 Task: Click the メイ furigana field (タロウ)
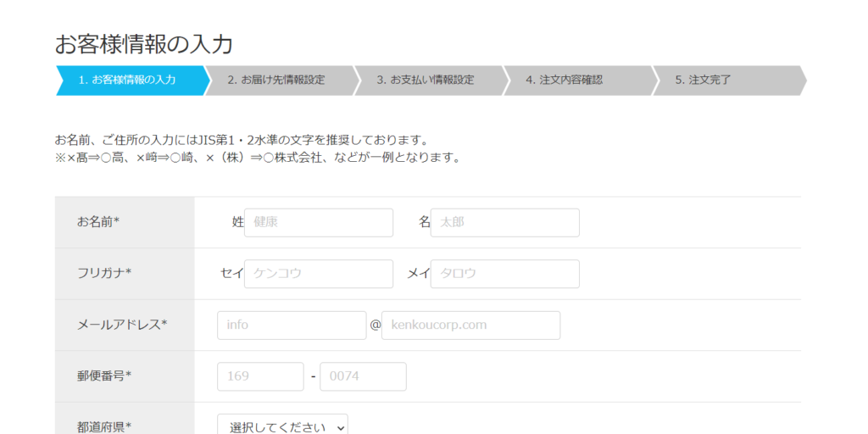(x=505, y=274)
